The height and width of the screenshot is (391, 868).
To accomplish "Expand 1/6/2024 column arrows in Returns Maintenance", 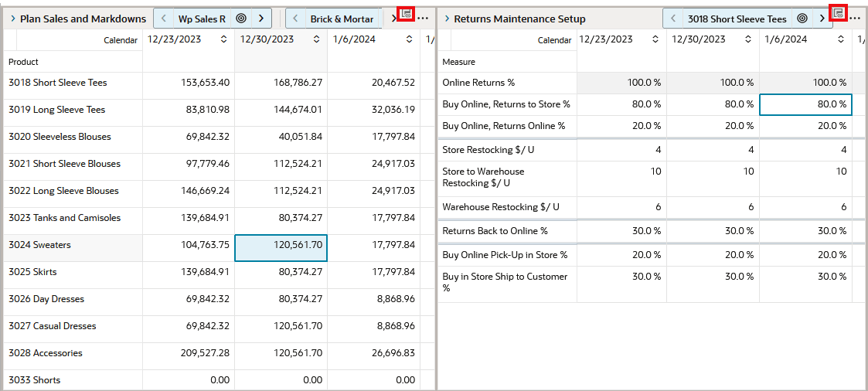I will [x=840, y=39].
